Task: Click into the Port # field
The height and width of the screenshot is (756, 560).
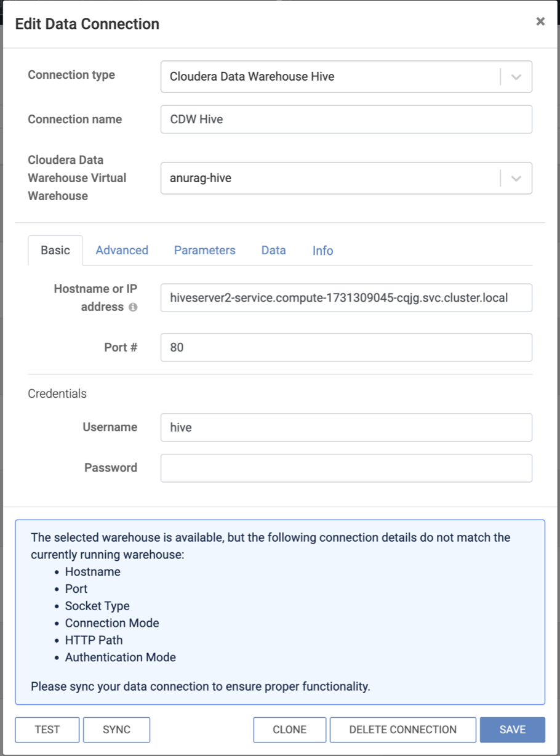Action: tap(346, 348)
